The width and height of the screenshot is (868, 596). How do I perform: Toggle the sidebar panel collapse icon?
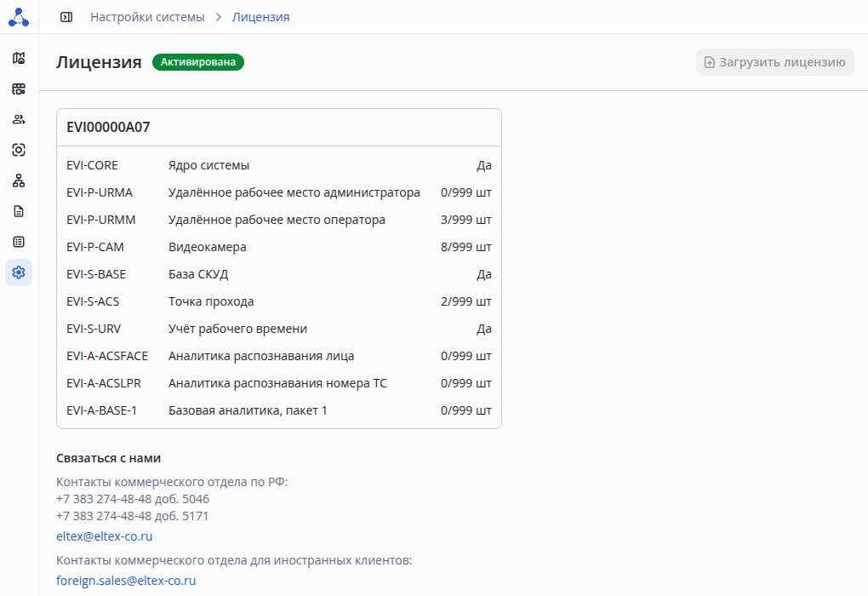click(66, 17)
